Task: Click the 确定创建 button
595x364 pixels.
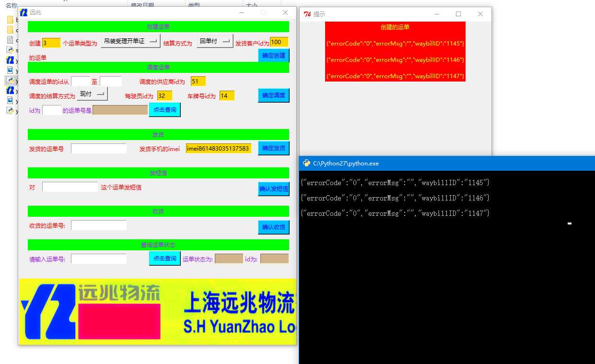Action: [274, 56]
